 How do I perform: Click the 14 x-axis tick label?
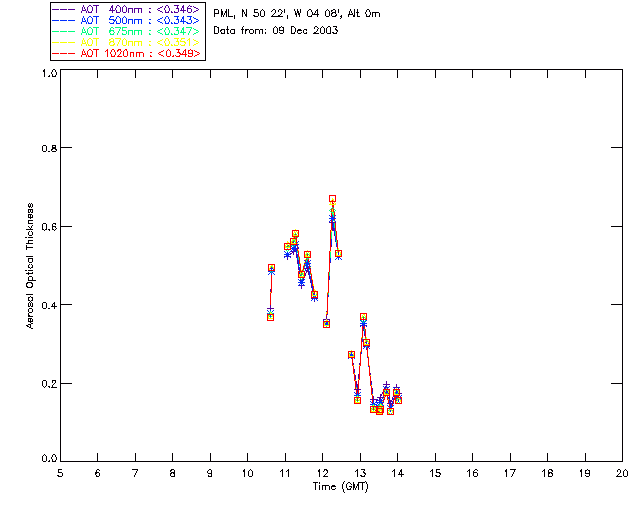398,473
